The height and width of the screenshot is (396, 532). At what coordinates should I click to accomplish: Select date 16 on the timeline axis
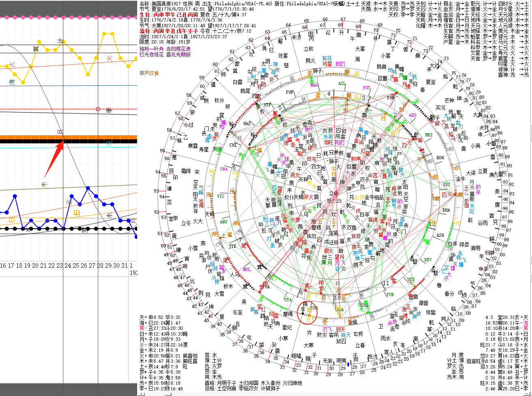(3, 265)
